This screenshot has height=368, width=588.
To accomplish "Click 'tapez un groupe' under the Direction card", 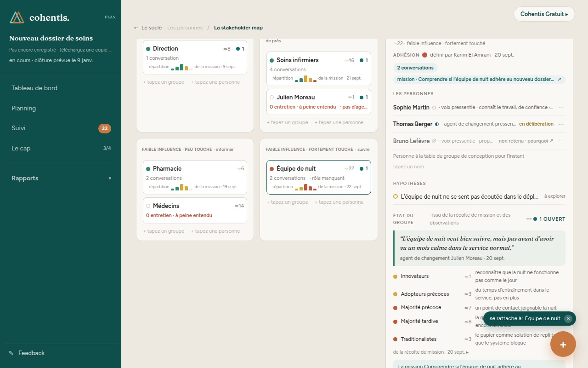I will (x=164, y=82).
